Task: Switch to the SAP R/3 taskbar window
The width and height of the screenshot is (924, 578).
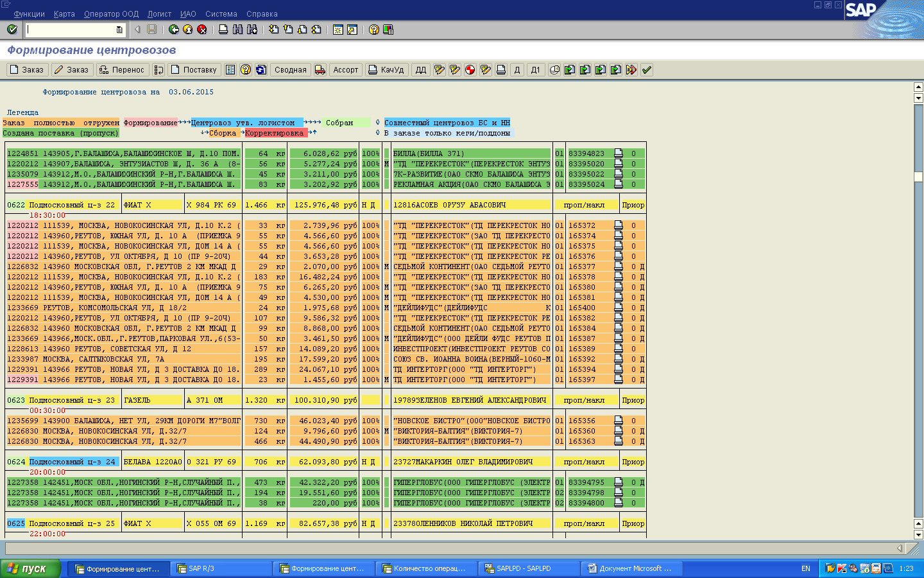Action: [x=221, y=568]
